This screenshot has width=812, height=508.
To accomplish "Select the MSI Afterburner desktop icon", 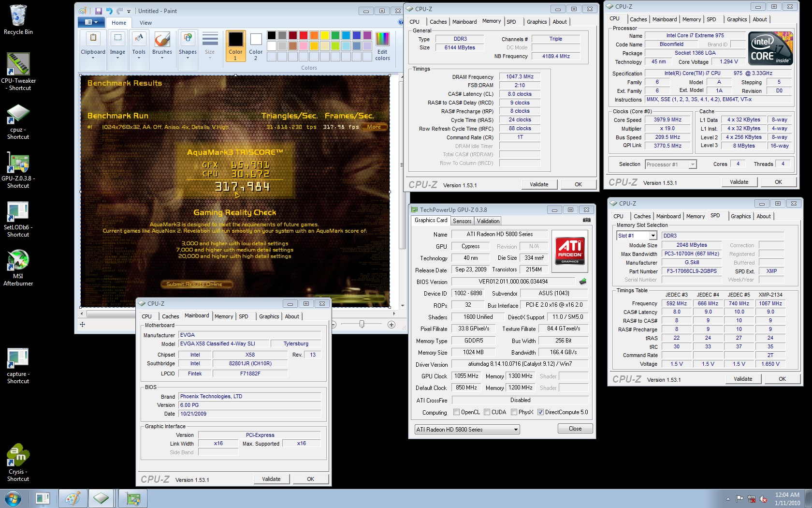I will pos(18,268).
